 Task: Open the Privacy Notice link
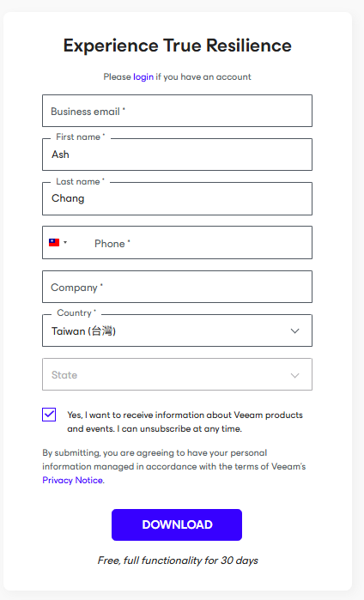pyautogui.click(x=72, y=480)
